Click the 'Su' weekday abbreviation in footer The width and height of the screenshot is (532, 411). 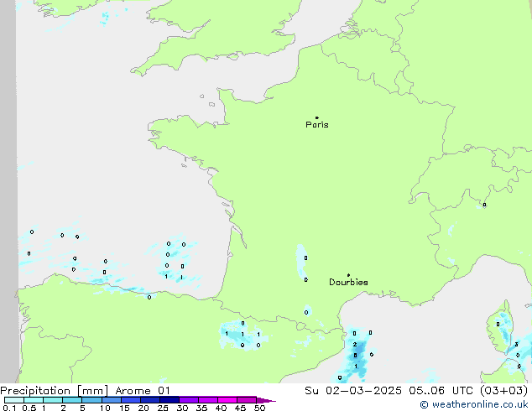311,391
